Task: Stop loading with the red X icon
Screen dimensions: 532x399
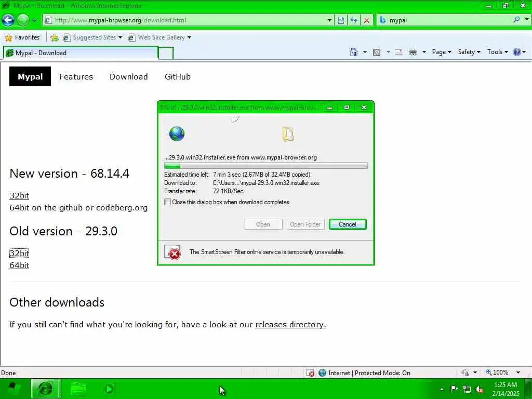Action: tap(366, 20)
